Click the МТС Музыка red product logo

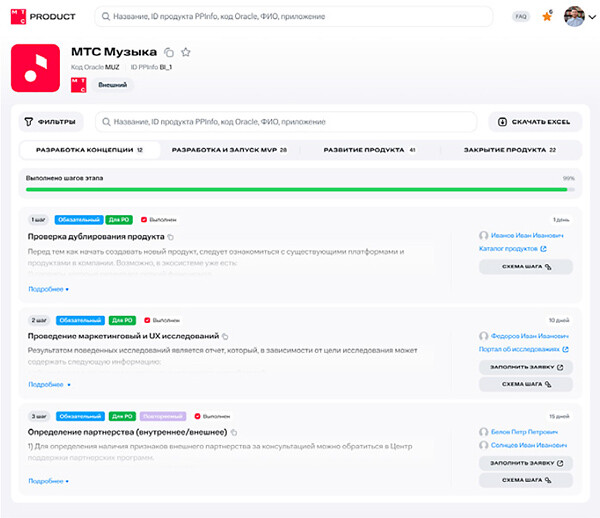pos(35,67)
